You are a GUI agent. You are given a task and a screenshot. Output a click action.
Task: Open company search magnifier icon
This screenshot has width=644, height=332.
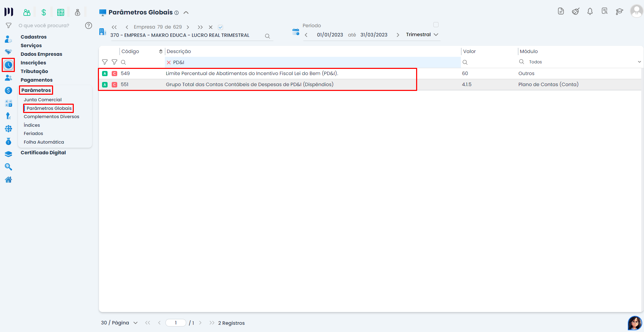pyautogui.click(x=267, y=36)
